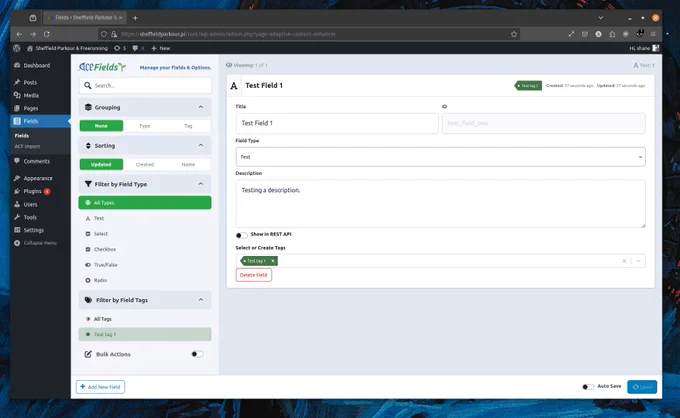Click the ID input field

pos(543,123)
